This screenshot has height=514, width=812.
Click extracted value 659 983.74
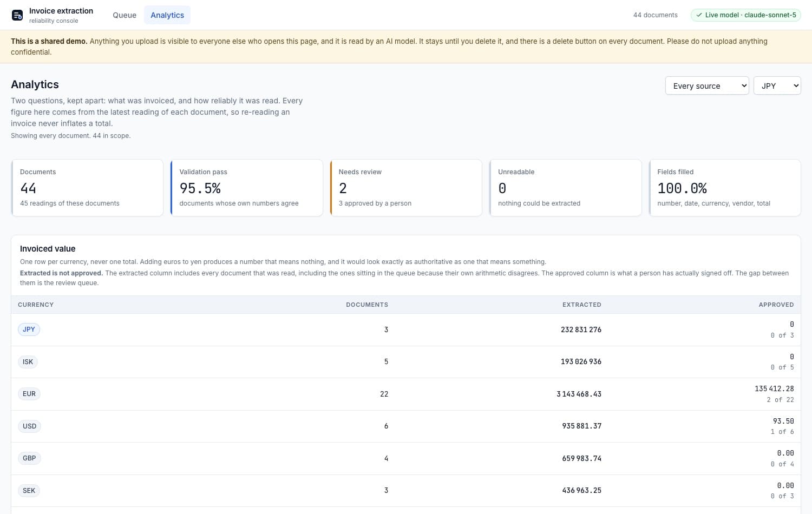click(x=581, y=458)
